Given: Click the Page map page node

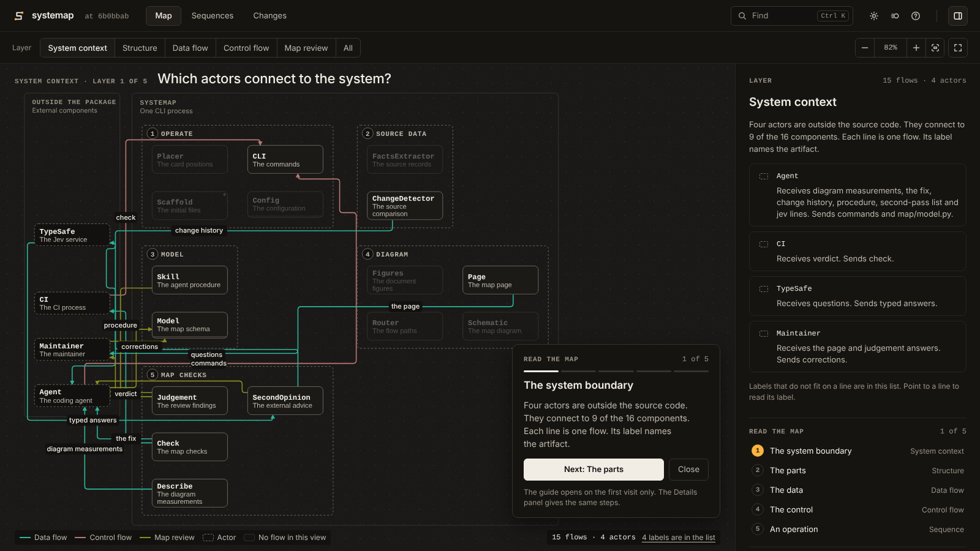Looking at the screenshot, I should (500, 280).
